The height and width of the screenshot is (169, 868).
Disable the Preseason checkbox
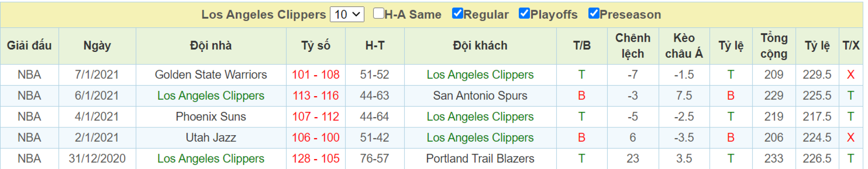pyautogui.click(x=593, y=14)
